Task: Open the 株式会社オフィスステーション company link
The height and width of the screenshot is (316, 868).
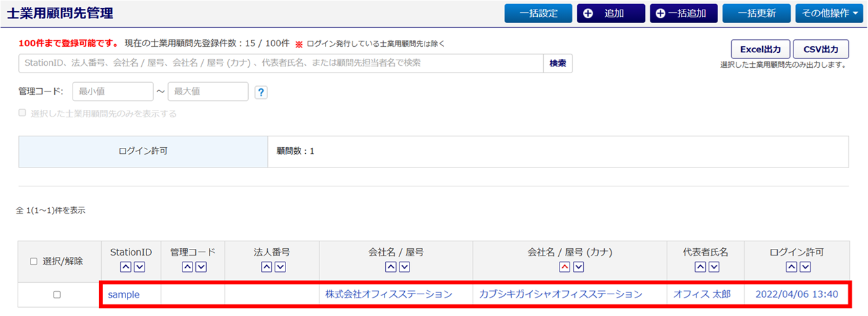Action: click(388, 294)
